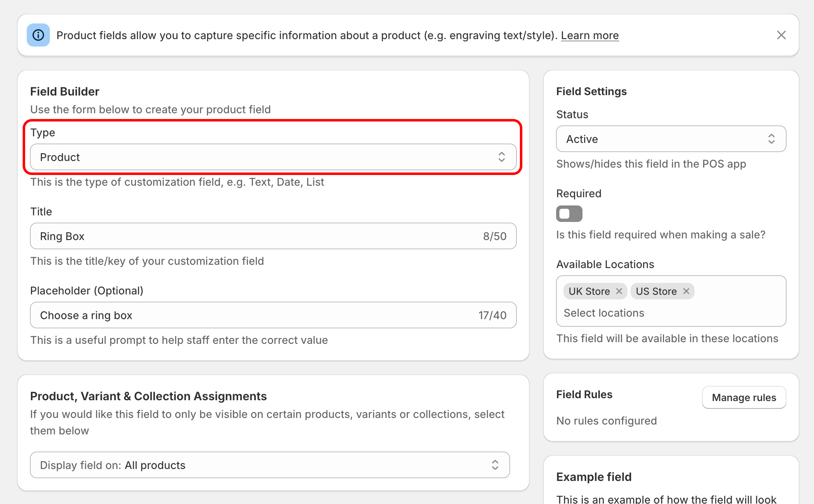Remove the US Store location tag

tap(686, 291)
